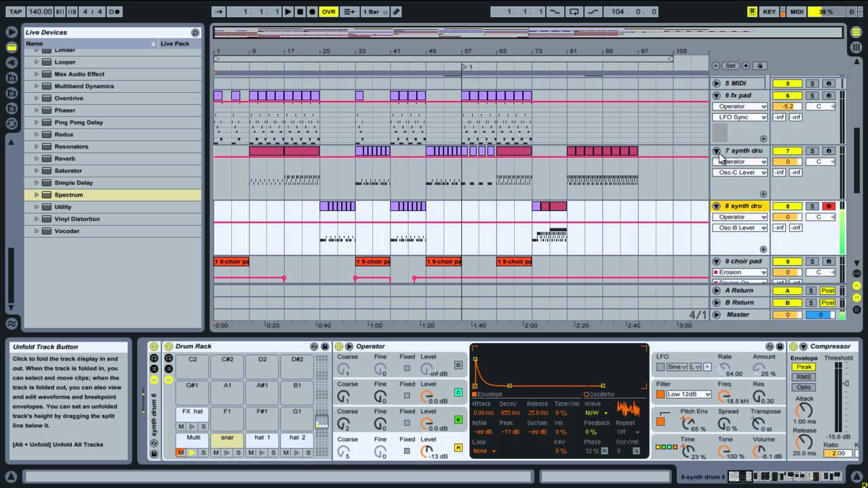Toggle the draw mode pencil icon

click(x=397, y=12)
